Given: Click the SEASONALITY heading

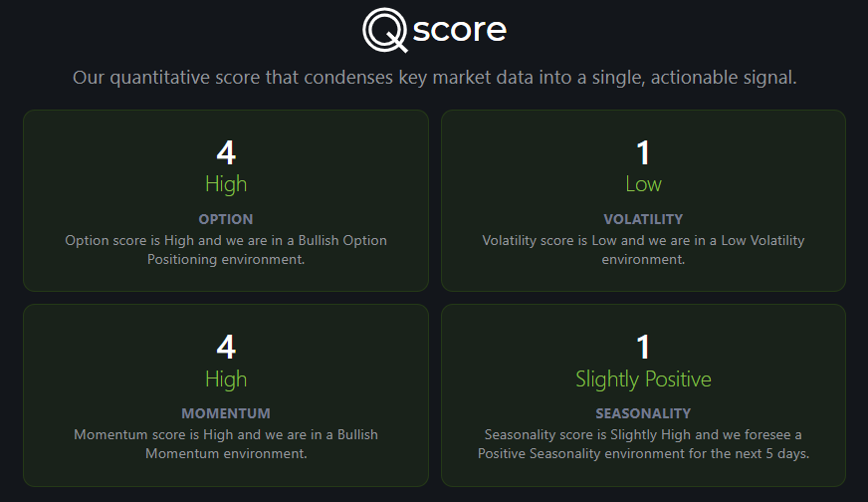Looking at the screenshot, I should pyautogui.click(x=643, y=414).
